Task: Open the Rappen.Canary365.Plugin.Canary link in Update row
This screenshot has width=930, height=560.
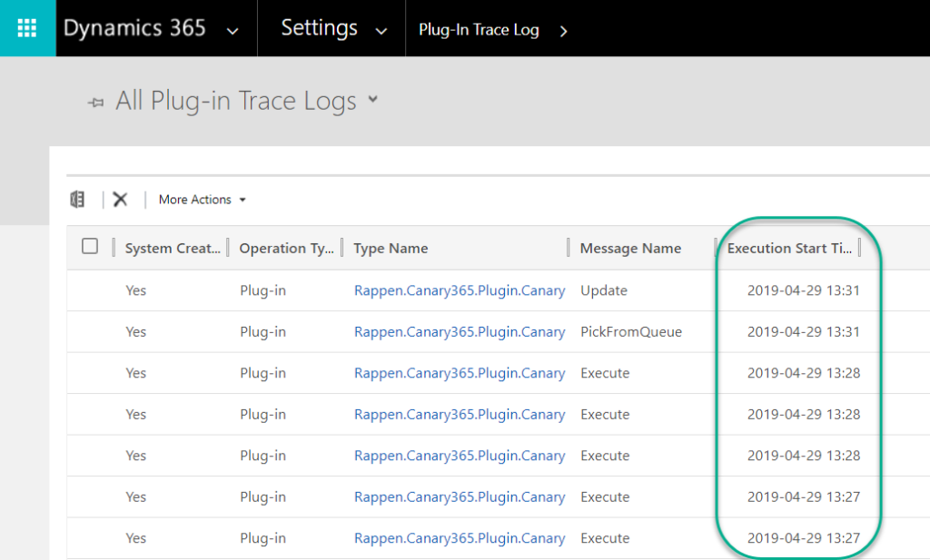Action: coord(460,290)
